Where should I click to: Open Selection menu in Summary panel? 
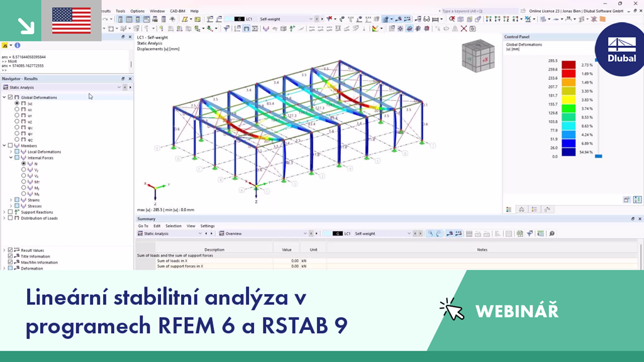point(174,226)
